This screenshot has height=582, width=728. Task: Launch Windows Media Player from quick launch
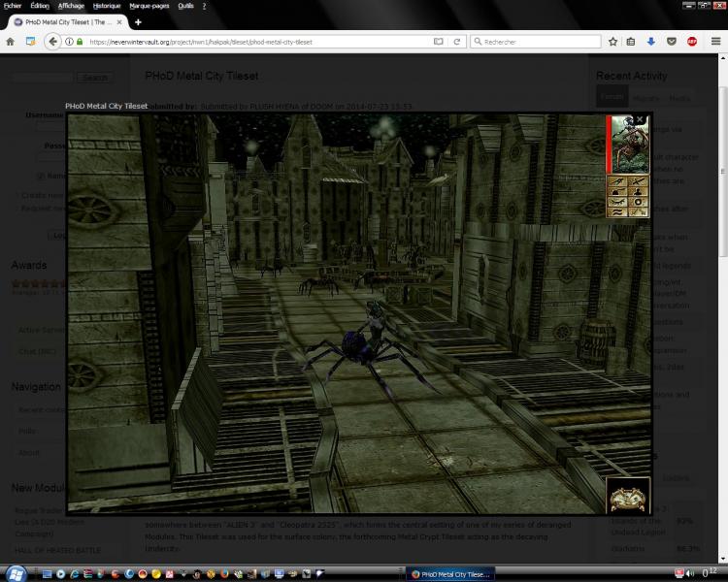click(x=60, y=574)
